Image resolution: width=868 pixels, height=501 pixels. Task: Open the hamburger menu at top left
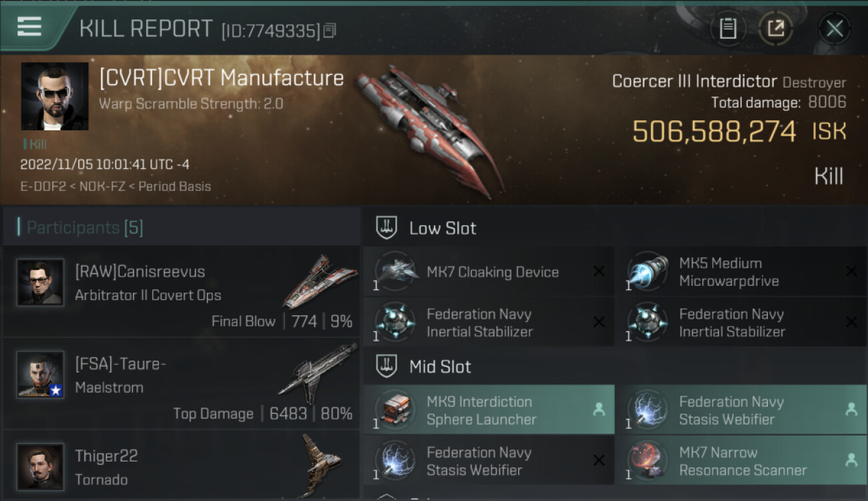(29, 27)
